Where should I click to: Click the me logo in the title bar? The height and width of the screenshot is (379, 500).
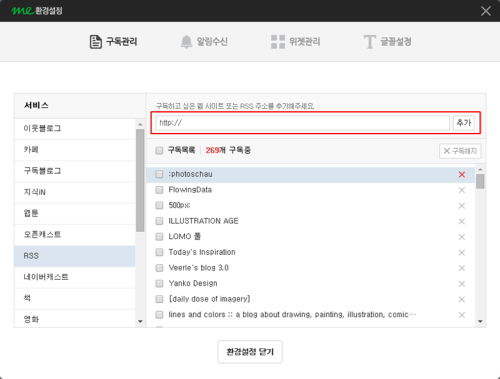[x=23, y=11]
